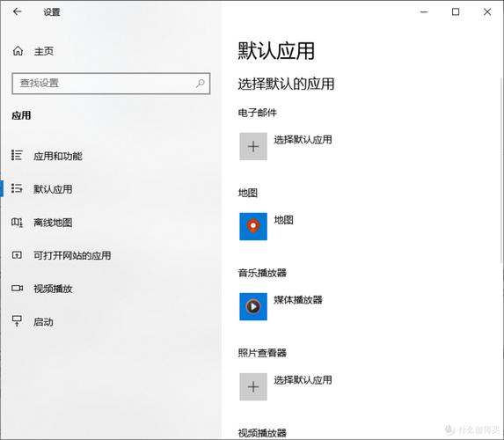Open 应用和功能 in the sidebar

(x=58, y=157)
